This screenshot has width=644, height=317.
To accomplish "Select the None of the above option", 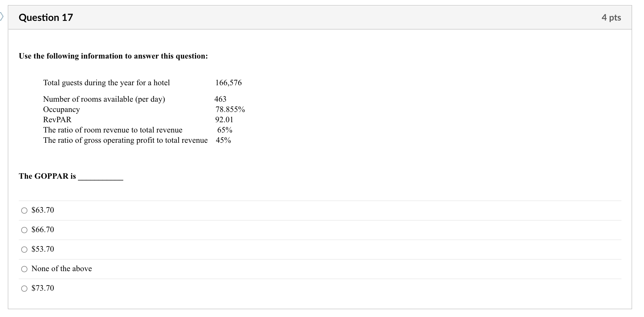I will click(24, 269).
